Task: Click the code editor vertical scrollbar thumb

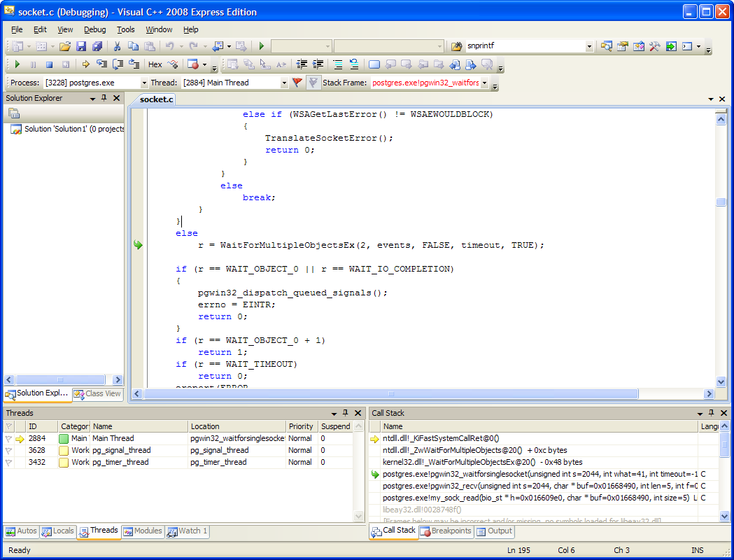Action: [x=721, y=202]
